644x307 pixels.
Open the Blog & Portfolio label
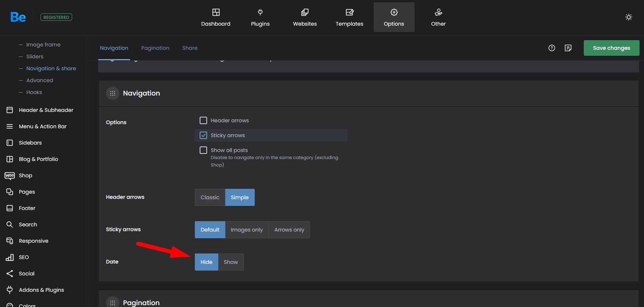point(39,159)
